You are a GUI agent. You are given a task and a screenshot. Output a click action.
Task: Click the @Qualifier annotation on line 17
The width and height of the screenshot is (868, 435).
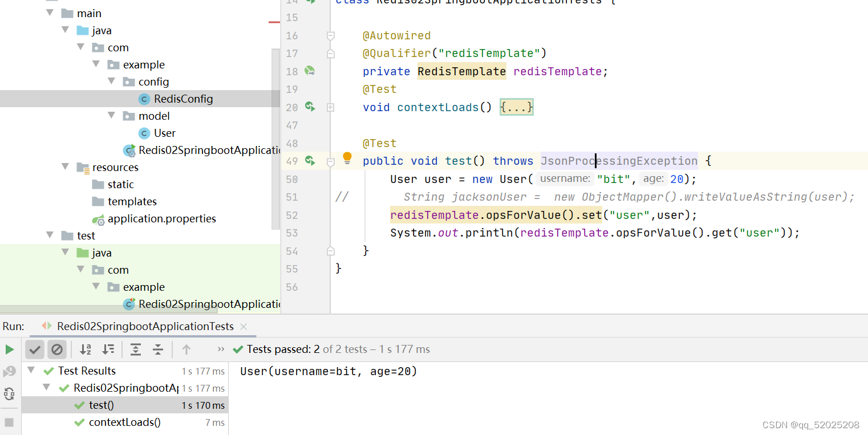point(397,53)
